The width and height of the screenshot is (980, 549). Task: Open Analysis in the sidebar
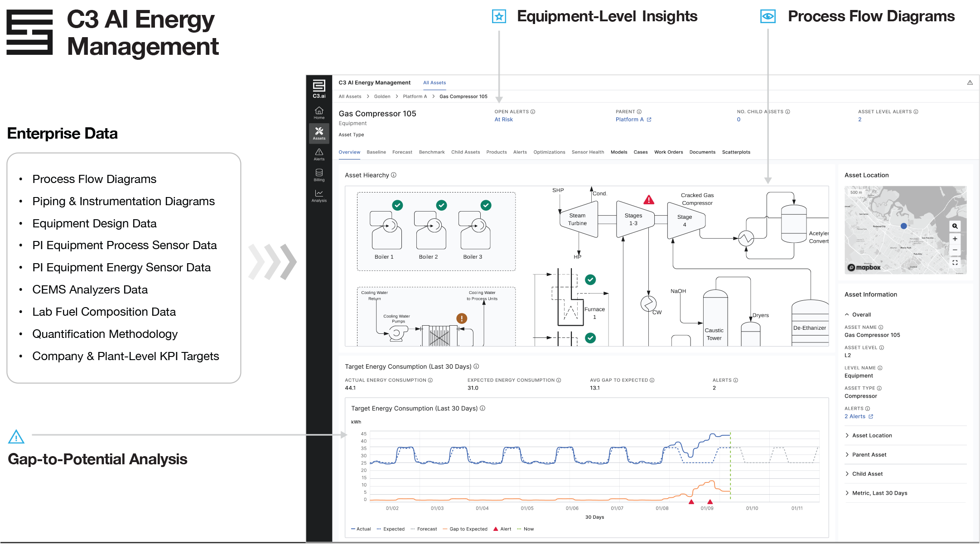319,196
